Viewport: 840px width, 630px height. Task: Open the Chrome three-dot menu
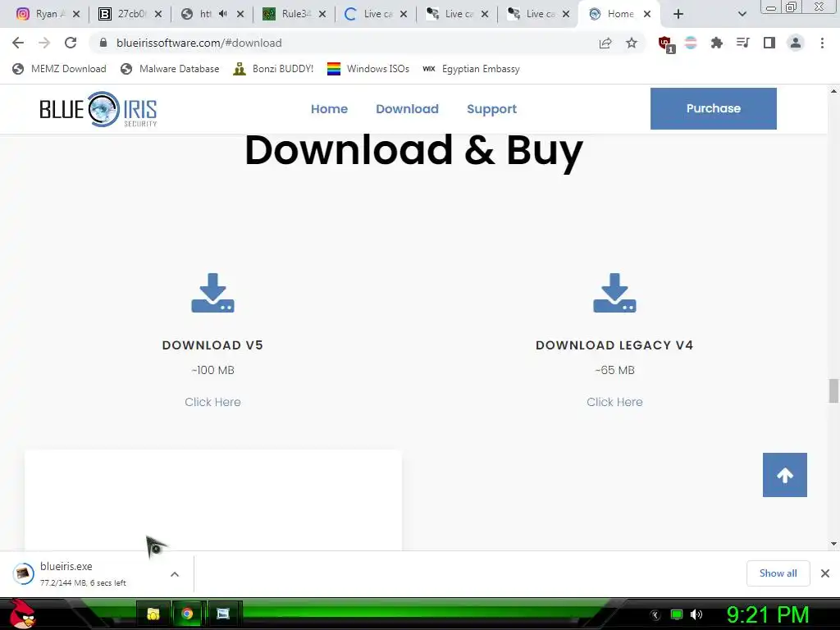(x=822, y=43)
